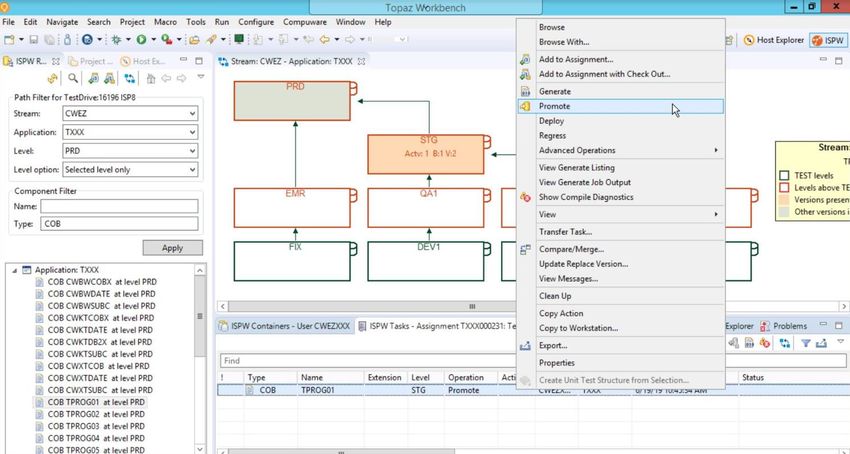Click the Type field containing COB
Screen dimensions: 850x454
(x=119, y=224)
